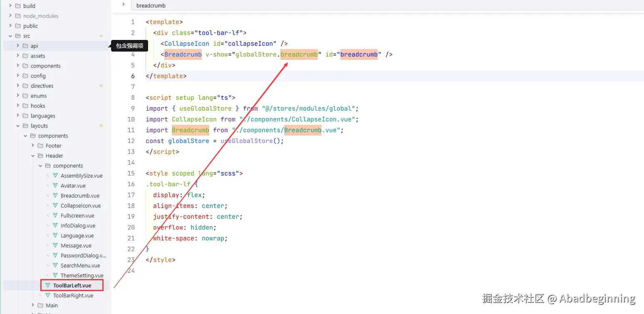Click highlighted Breadcrumb tag on line 4
Viewport: 644px width, 314px height.
coord(183,54)
